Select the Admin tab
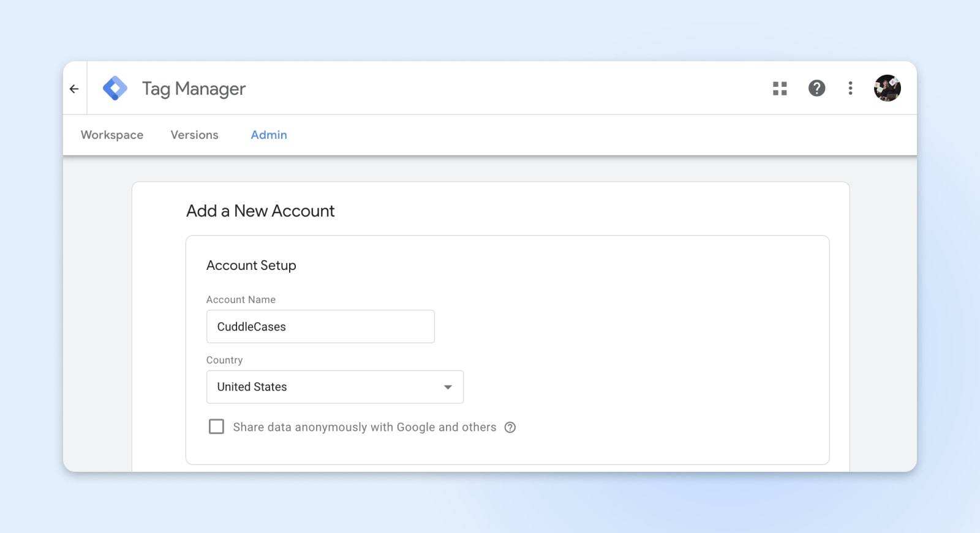Viewport: 980px width, 533px height. 269,135
